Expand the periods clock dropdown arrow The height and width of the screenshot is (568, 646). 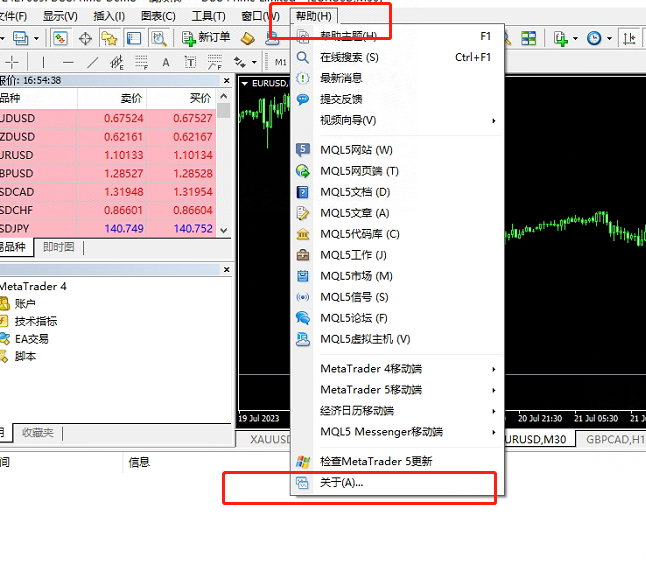[609, 38]
